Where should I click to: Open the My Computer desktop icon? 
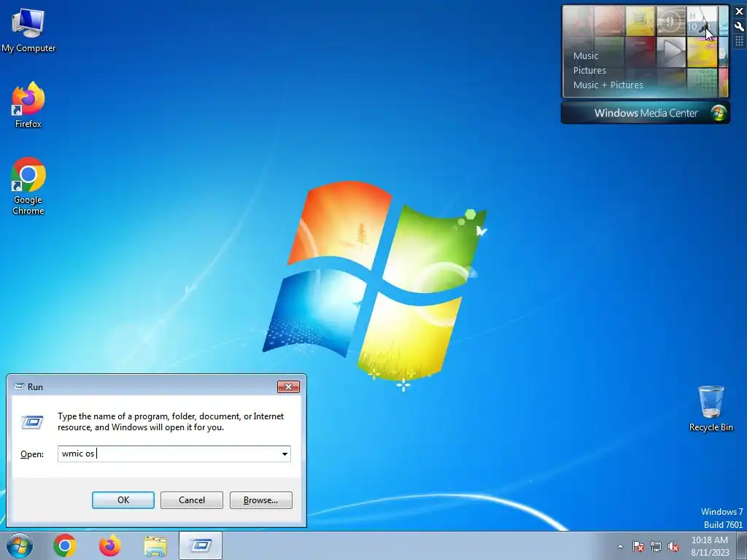coord(28,30)
